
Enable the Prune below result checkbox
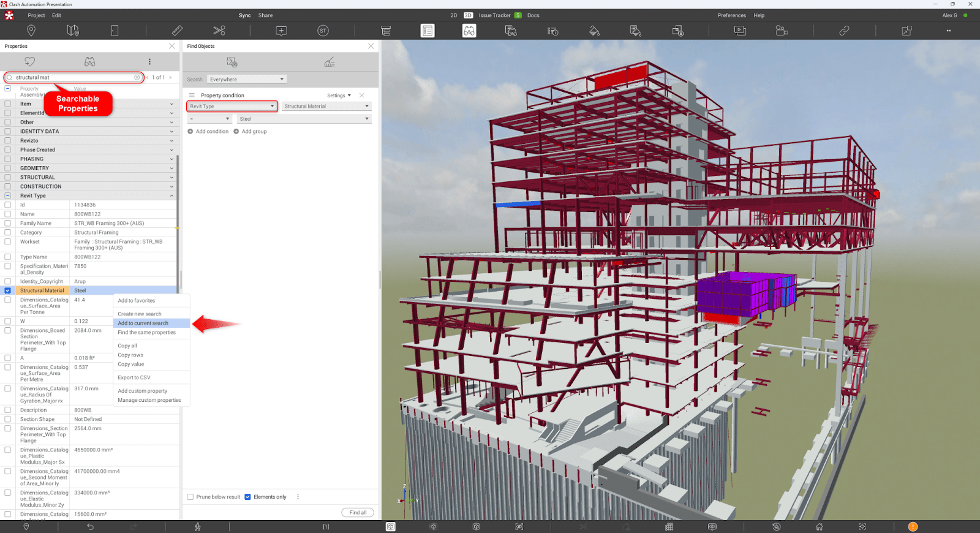click(190, 497)
